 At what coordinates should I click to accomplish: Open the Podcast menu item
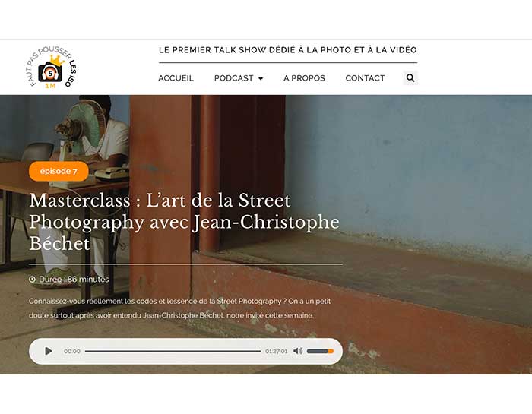tap(233, 78)
